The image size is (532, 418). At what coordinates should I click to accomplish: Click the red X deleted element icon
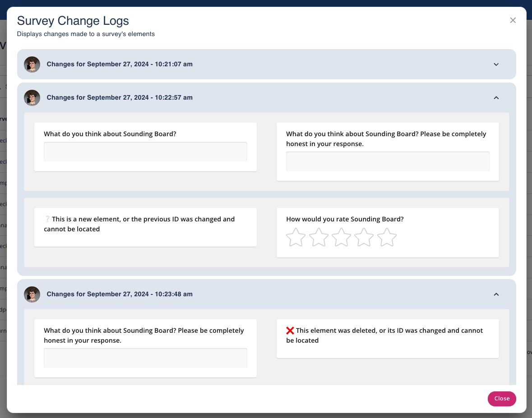click(290, 331)
